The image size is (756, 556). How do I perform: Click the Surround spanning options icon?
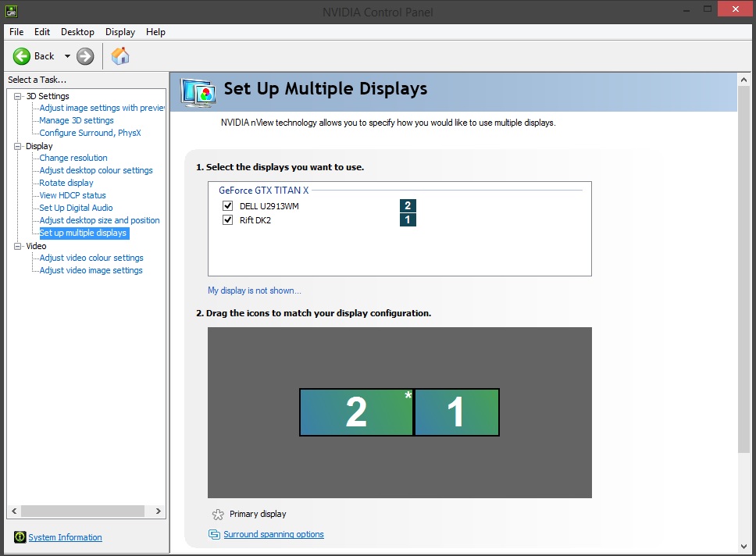tap(214, 534)
